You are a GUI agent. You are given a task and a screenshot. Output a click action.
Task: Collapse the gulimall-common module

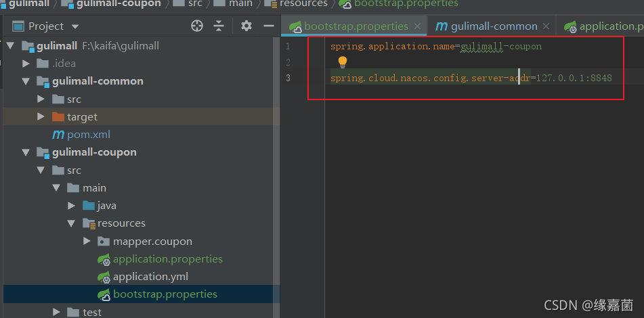[26, 81]
